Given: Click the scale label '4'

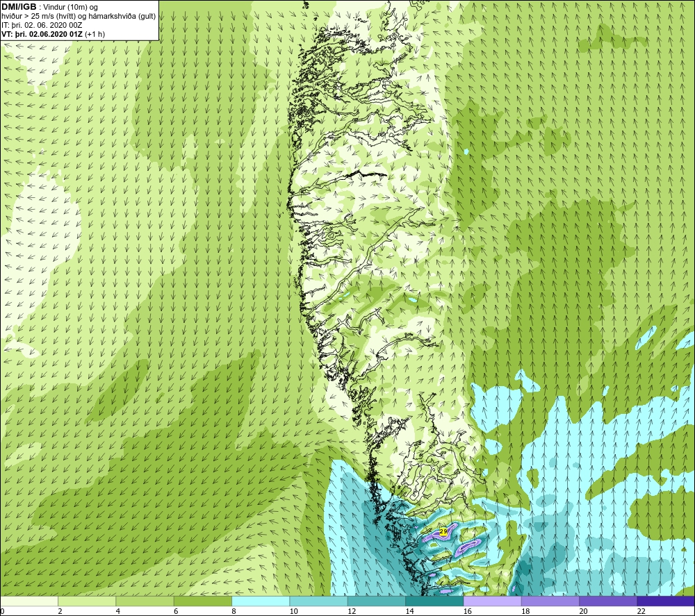Looking at the screenshot, I should point(118,611).
